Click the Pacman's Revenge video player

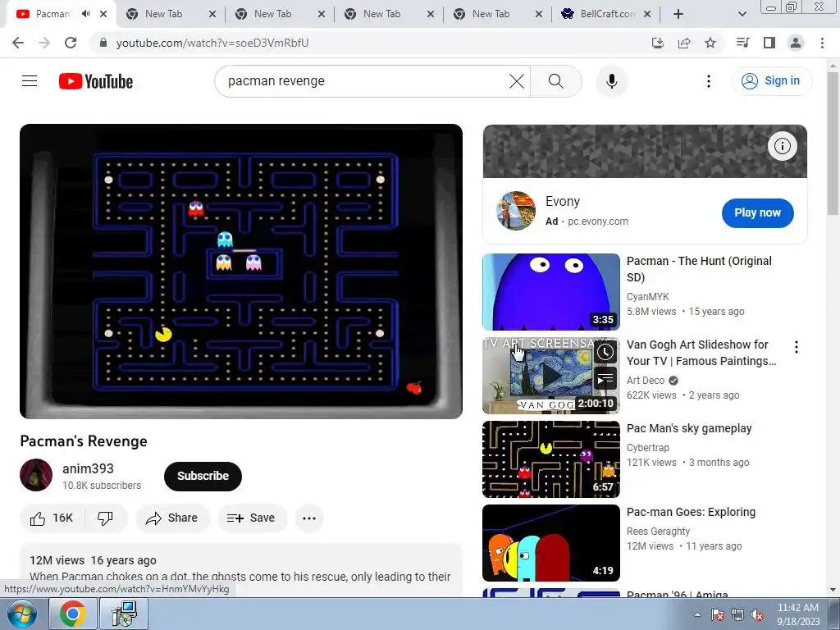[241, 271]
